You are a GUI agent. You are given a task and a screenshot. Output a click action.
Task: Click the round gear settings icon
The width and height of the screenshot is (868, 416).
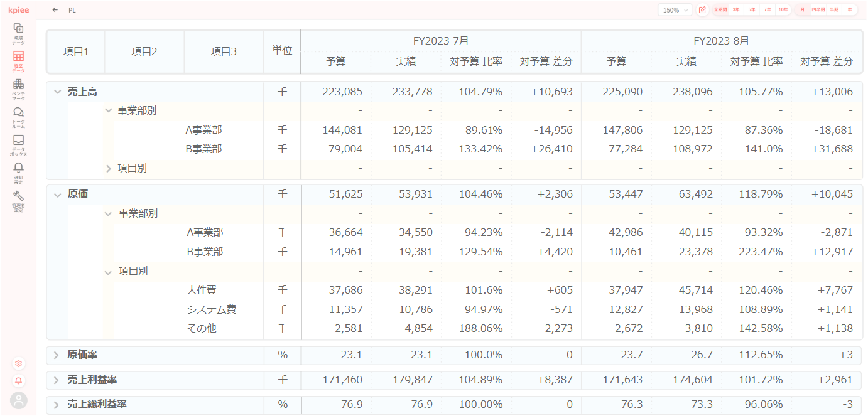coord(18,363)
